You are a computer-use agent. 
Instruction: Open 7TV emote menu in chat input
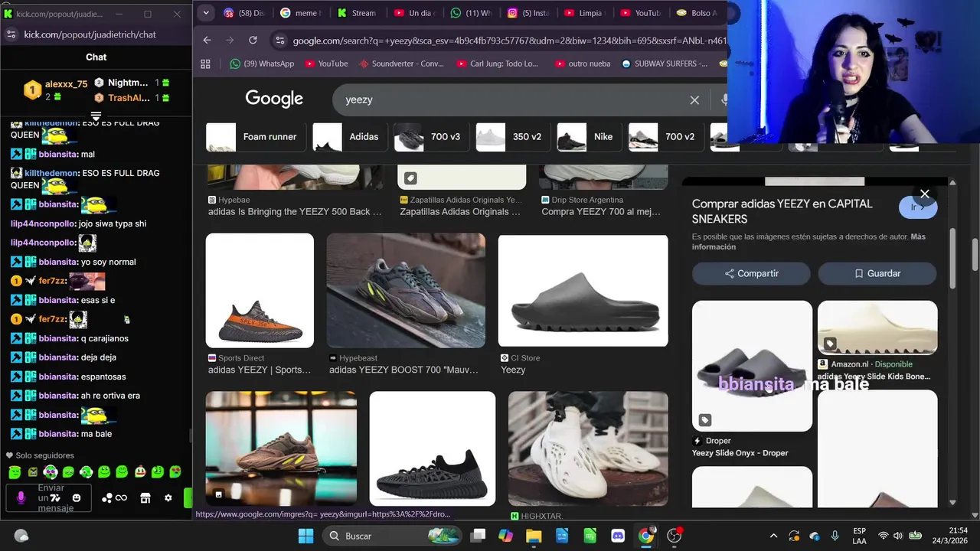point(54,497)
